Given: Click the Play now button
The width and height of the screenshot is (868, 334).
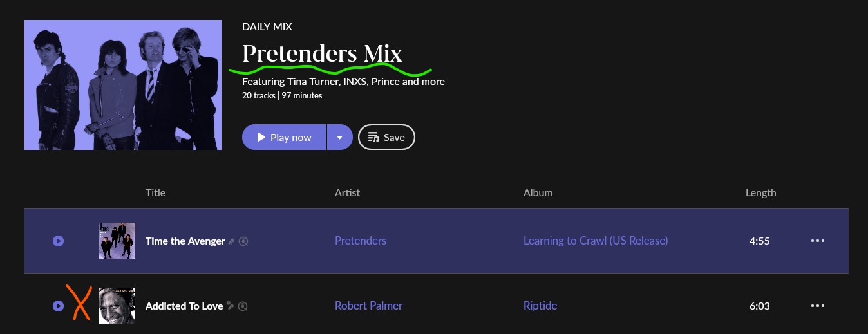Looking at the screenshot, I should [x=284, y=137].
